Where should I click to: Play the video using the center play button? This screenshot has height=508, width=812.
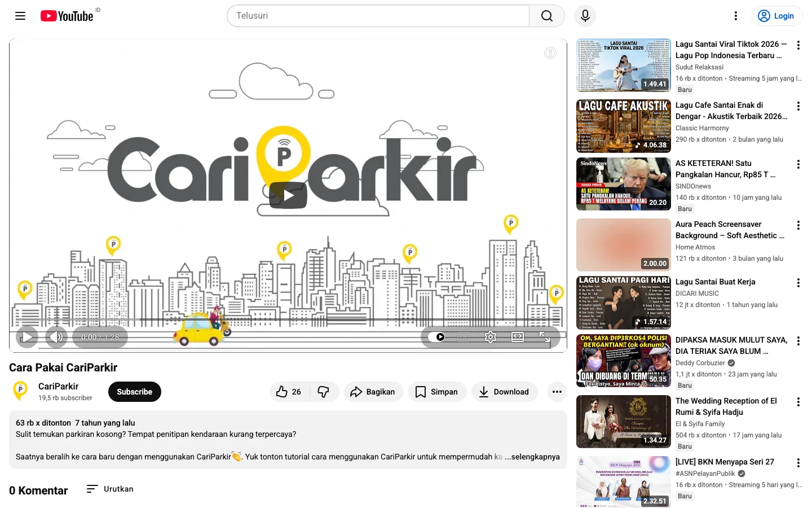click(288, 195)
